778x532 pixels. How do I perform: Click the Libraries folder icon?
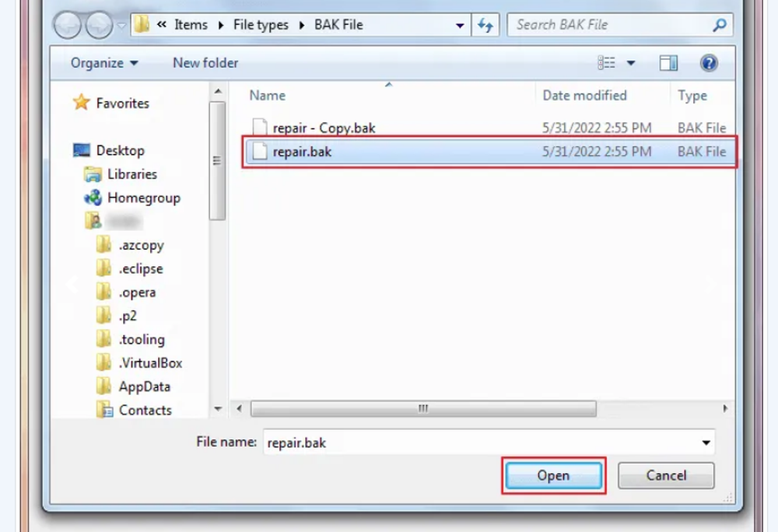[x=93, y=174]
